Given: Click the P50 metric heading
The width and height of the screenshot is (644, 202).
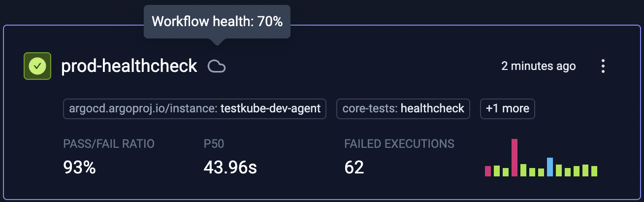Looking at the screenshot, I should [x=214, y=144].
